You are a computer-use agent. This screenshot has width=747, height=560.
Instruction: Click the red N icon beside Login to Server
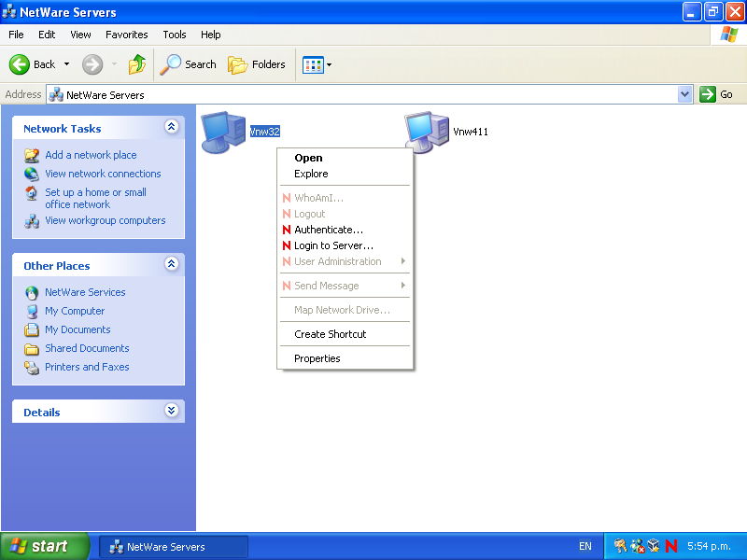287,245
